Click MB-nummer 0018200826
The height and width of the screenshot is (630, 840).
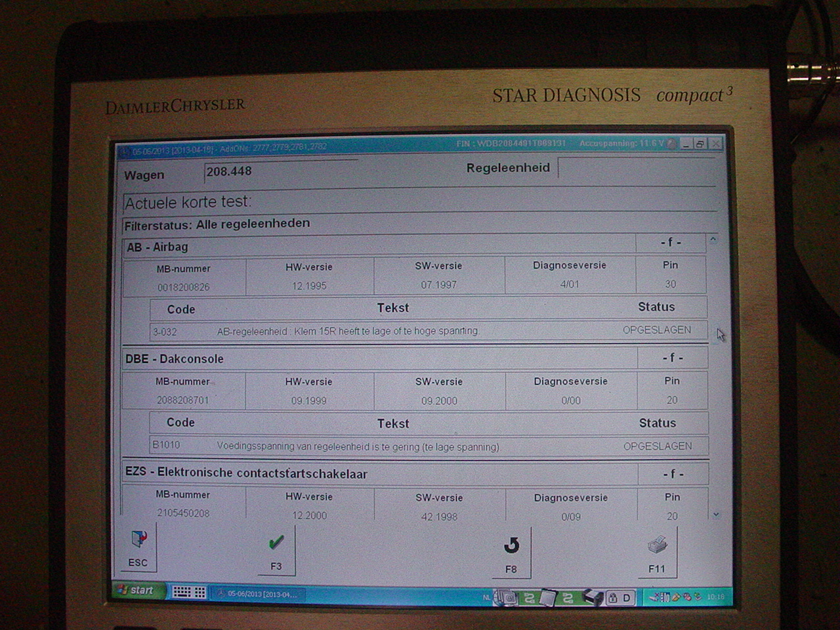point(184,287)
